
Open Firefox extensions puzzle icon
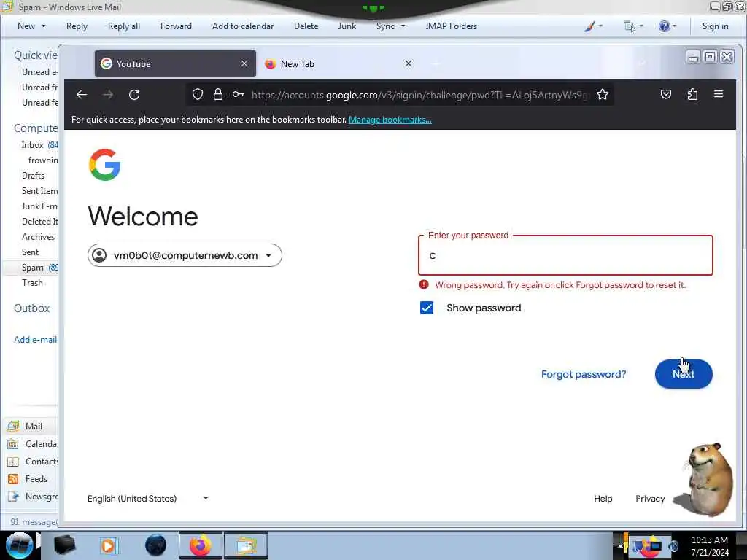[x=692, y=94]
